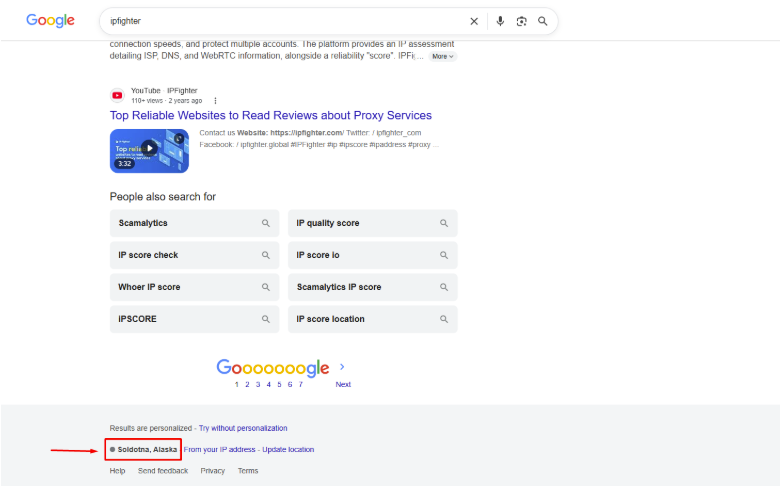This screenshot has height=486, width=780.
Task: Search for IP score io suggestion
Action: pos(373,255)
